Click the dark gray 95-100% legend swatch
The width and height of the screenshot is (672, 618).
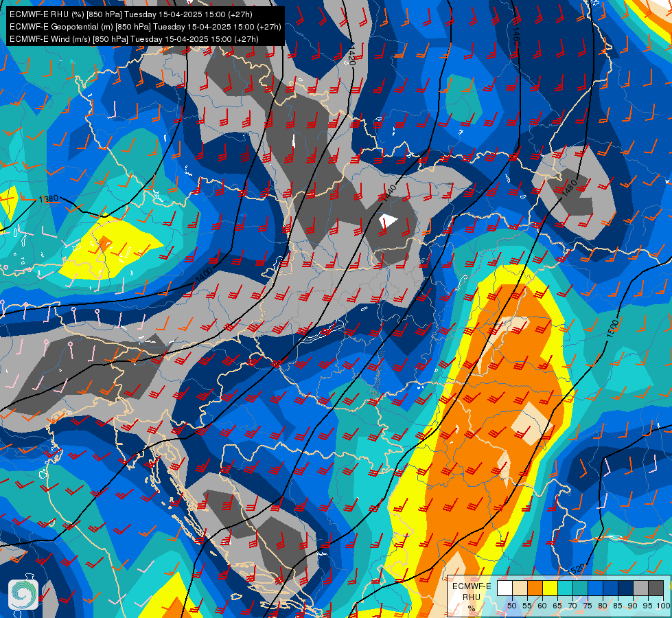click(656, 588)
